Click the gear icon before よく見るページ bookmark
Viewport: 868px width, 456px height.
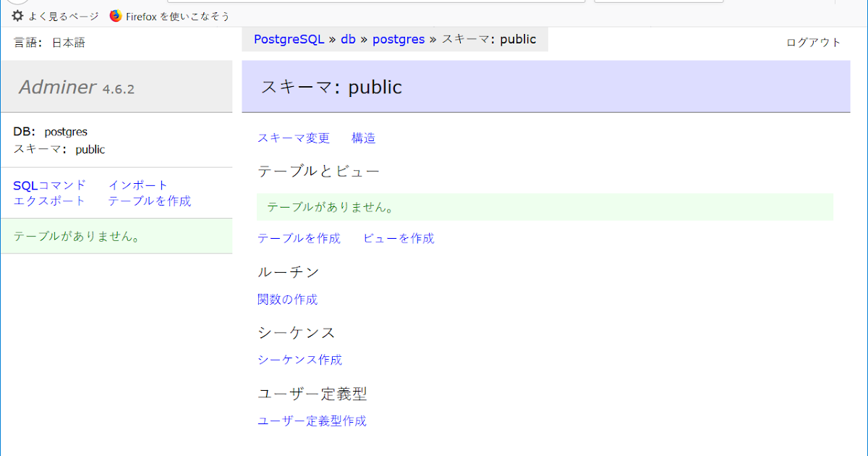pos(17,16)
